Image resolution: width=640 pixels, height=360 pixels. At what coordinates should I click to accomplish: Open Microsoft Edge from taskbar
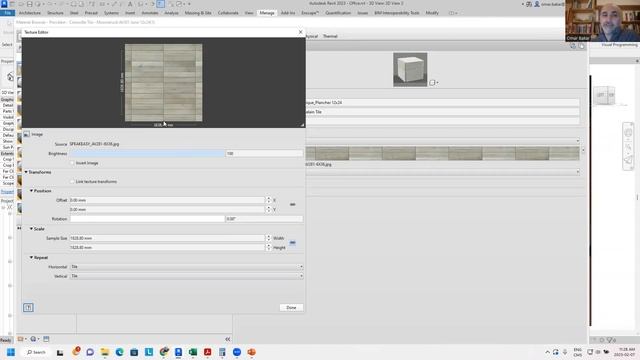[x=119, y=352]
